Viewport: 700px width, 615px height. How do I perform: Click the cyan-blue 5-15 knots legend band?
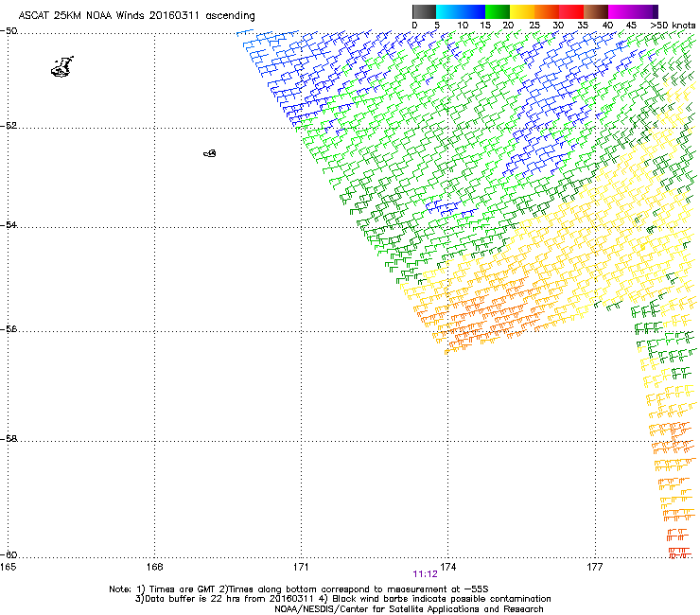coord(461,11)
